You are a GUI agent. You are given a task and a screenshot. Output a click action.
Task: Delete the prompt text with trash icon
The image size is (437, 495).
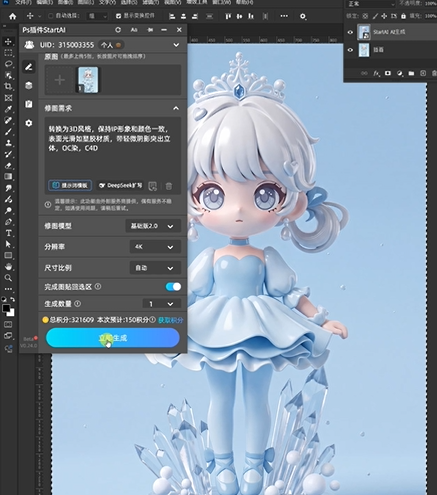pyautogui.click(x=169, y=186)
